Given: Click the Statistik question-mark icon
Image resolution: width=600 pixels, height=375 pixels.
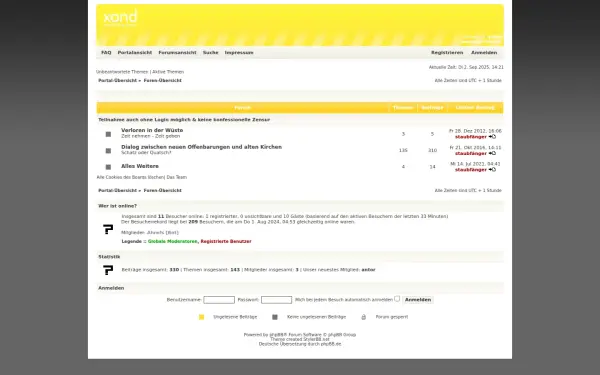Looking at the screenshot, I should click(x=108, y=270).
